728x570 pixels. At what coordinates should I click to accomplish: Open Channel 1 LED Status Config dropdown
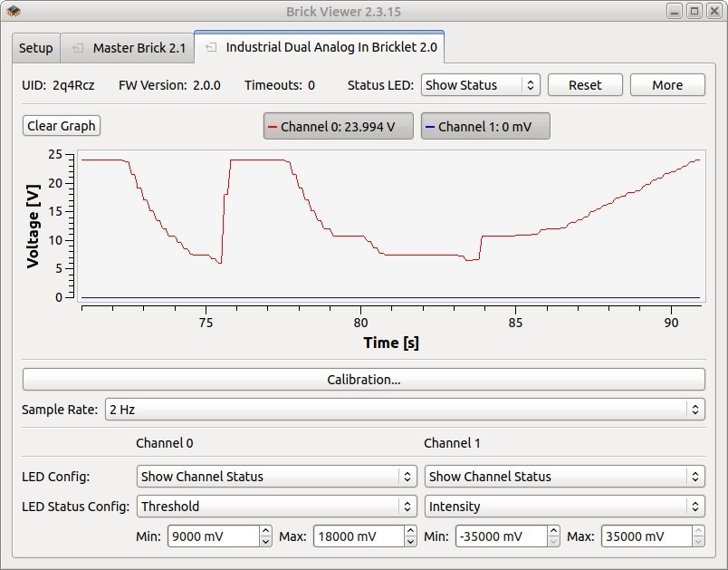click(565, 506)
